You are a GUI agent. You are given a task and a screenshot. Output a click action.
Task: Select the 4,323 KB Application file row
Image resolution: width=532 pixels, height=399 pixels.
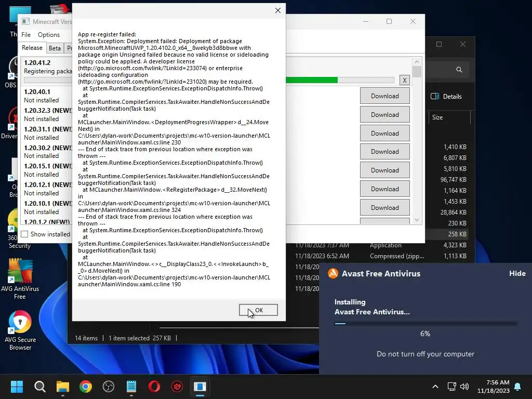(381, 245)
